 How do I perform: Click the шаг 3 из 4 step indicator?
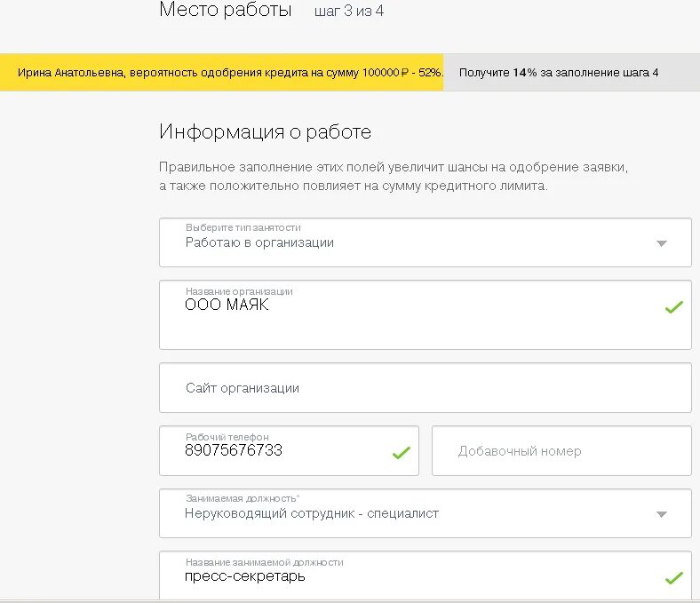point(349,11)
